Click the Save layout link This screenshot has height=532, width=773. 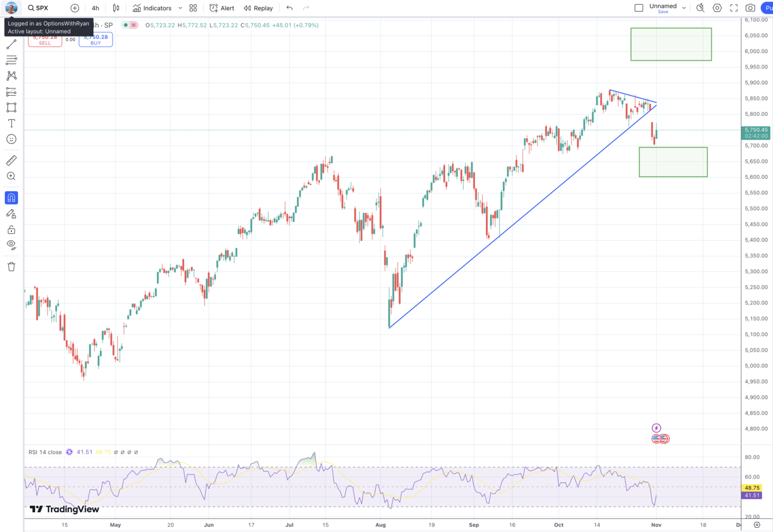pyautogui.click(x=663, y=11)
